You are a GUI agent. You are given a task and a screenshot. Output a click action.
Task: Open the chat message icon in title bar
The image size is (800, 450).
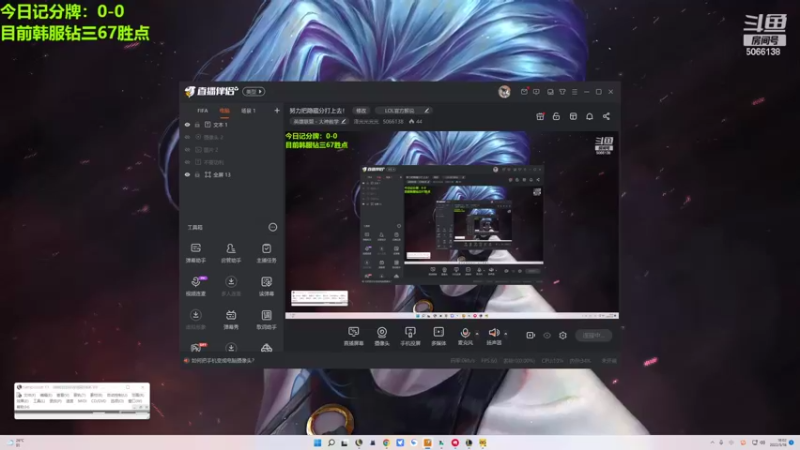coord(536,92)
